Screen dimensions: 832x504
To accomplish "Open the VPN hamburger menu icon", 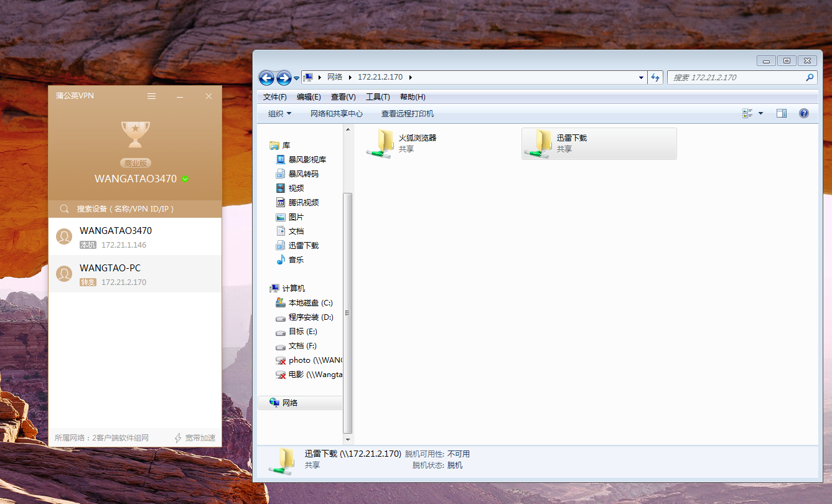I will click(x=151, y=96).
